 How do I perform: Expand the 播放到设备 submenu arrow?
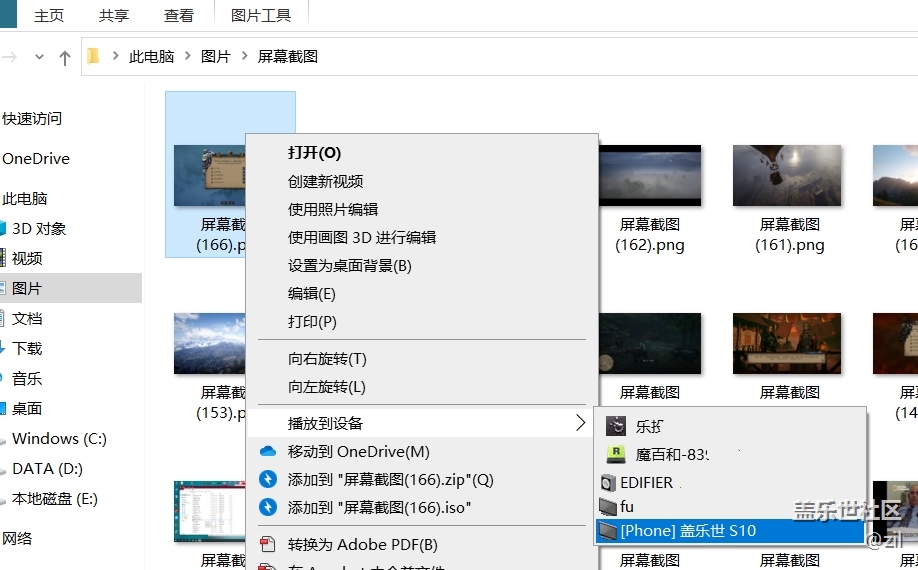click(580, 423)
